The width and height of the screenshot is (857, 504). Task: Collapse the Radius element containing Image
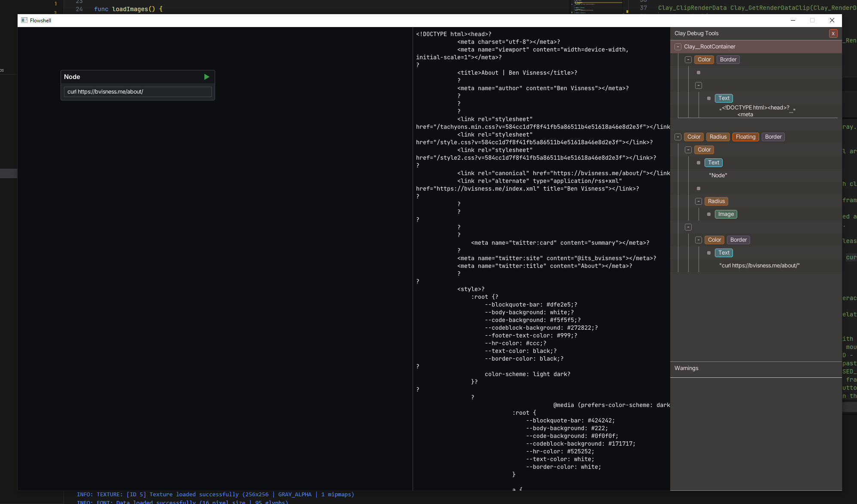click(x=699, y=201)
